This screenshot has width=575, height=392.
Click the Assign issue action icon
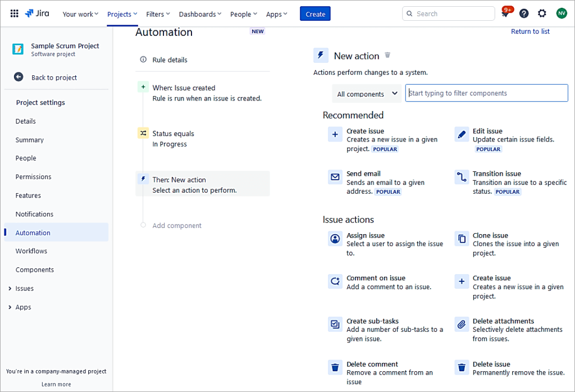coord(335,239)
